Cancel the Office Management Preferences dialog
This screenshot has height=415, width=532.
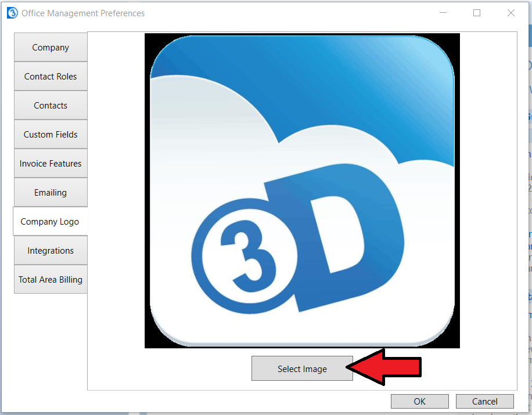pyautogui.click(x=484, y=402)
